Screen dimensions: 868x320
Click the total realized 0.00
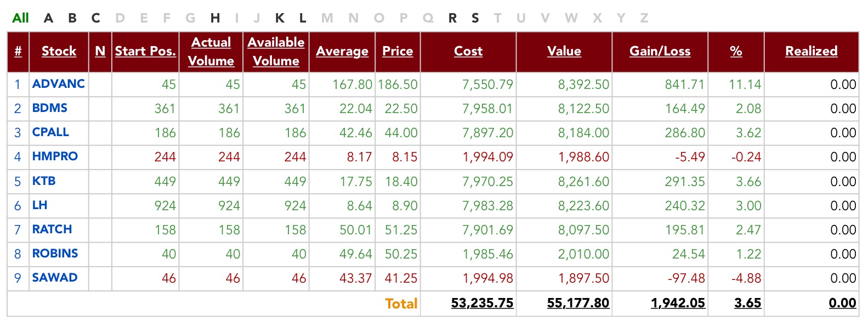(x=843, y=303)
